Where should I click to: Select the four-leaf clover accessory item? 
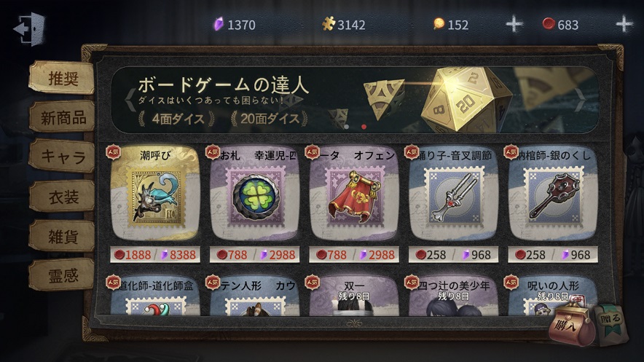tap(255, 194)
